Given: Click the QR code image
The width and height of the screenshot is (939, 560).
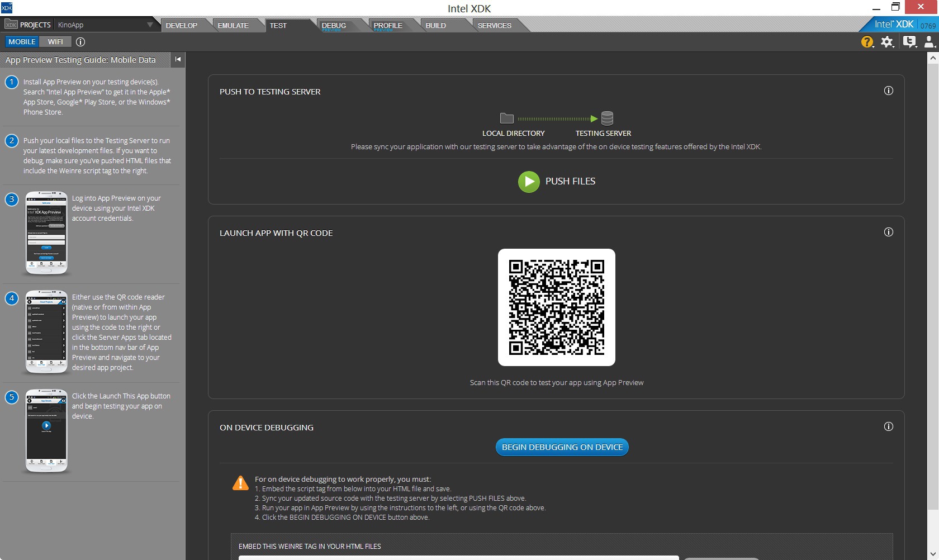Looking at the screenshot, I should tap(557, 307).
